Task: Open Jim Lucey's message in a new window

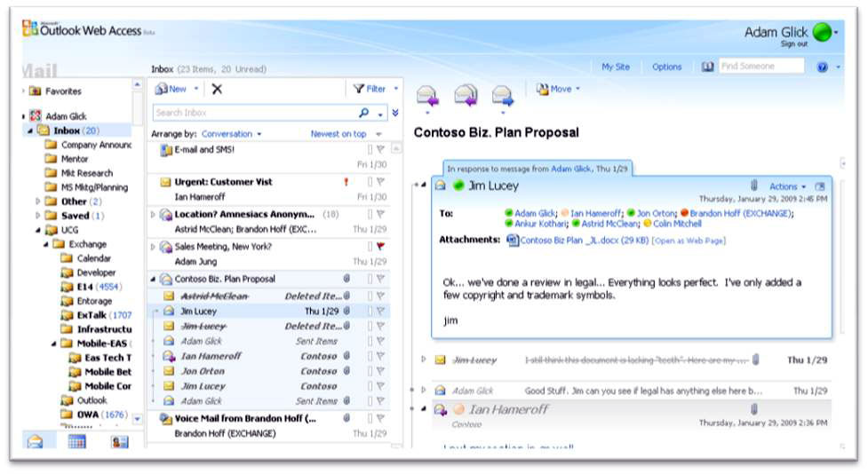Action: [x=820, y=186]
